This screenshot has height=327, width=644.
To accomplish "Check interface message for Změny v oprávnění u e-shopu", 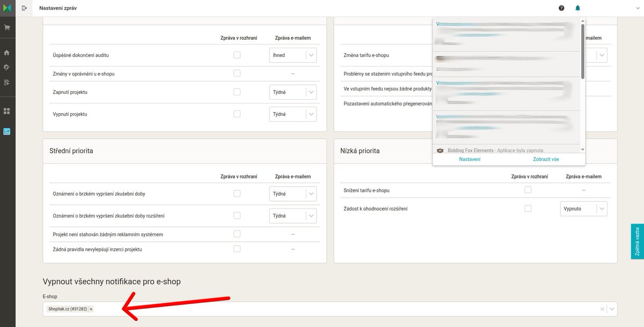I will (x=237, y=73).
